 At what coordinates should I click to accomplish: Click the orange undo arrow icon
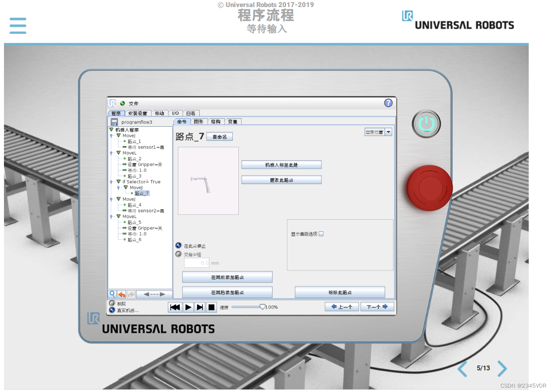click(121, 294)
